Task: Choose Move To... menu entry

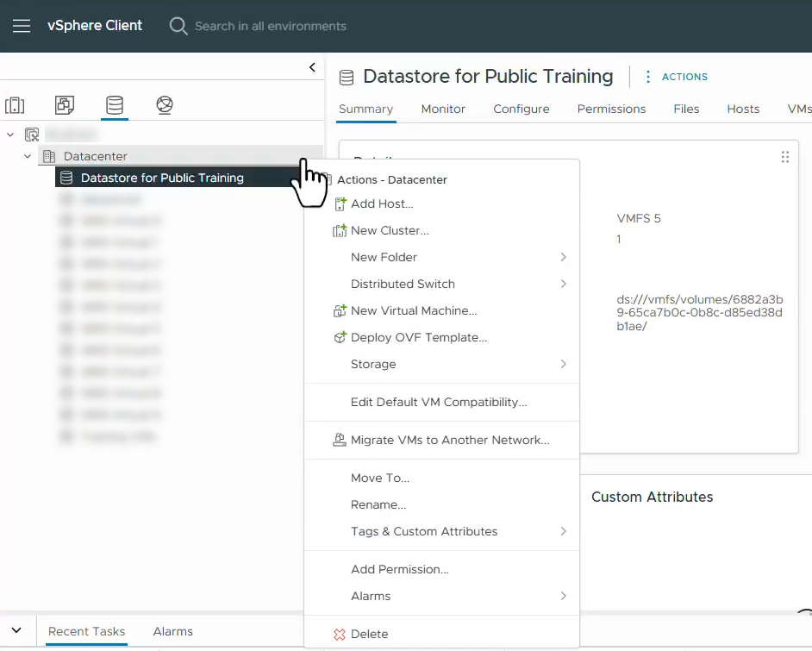Action: click(x=441, y=478)
